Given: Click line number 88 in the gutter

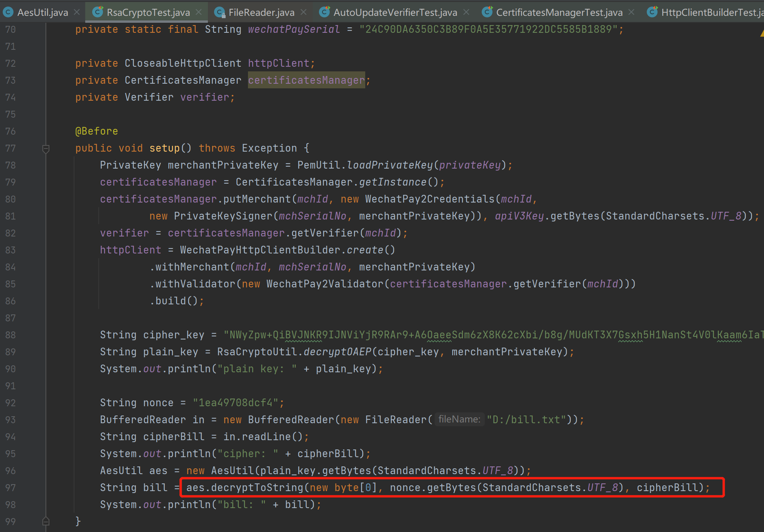Looking at the screenshot, I should [10, 335].
